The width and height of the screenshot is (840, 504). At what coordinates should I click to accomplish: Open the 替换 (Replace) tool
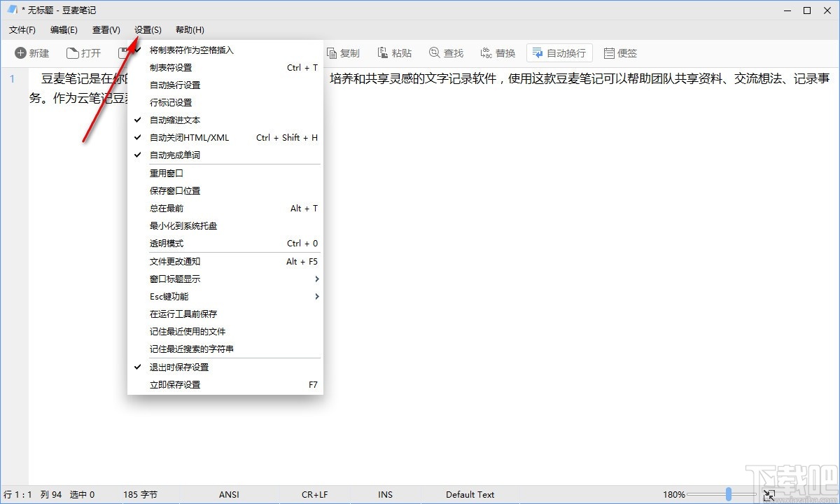pyautogui.click(x=497, y=52)
